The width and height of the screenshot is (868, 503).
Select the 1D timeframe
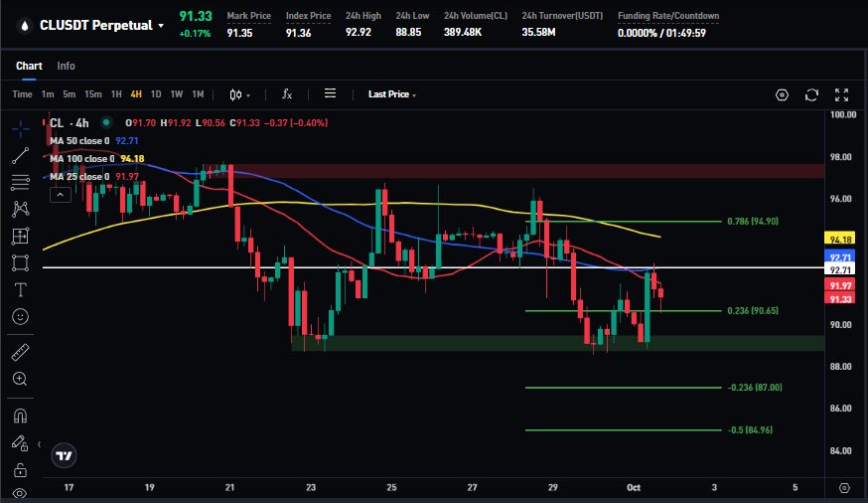[x=156, y=94]
